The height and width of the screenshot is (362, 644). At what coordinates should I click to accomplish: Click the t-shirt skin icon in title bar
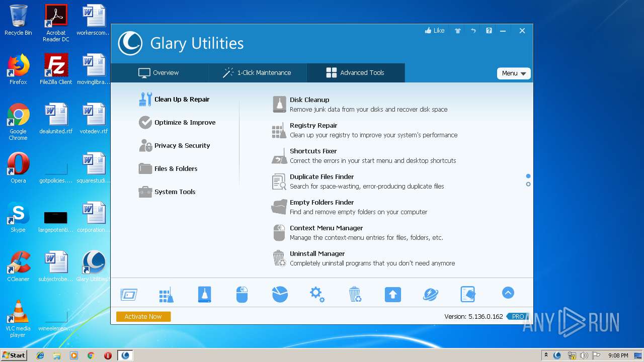coord(457,31)
